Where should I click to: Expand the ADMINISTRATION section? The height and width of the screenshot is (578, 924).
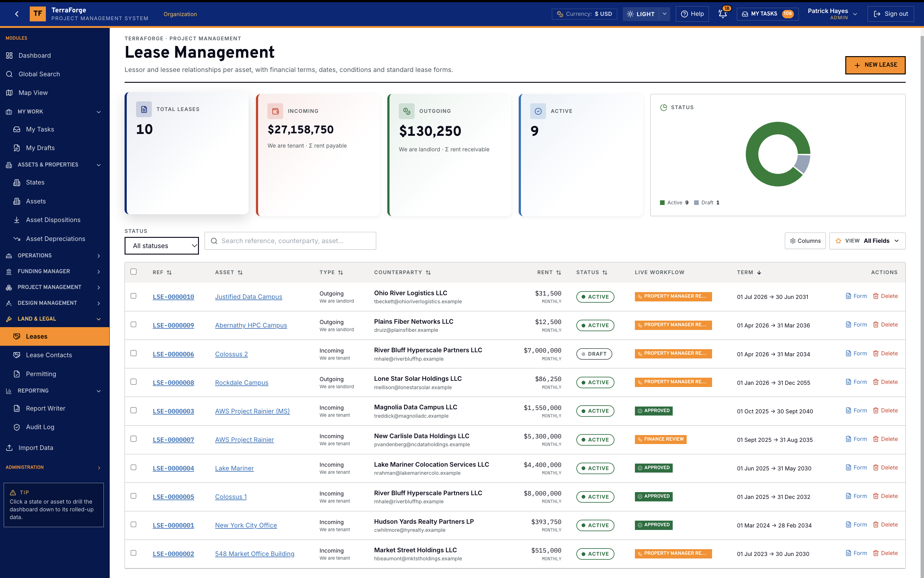(55, 467)
